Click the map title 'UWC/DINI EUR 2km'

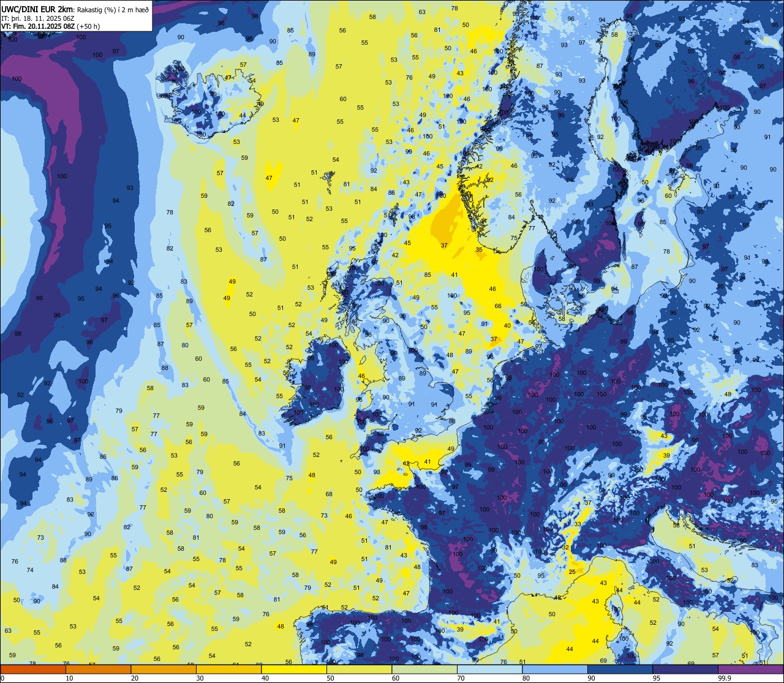point(37,9)
